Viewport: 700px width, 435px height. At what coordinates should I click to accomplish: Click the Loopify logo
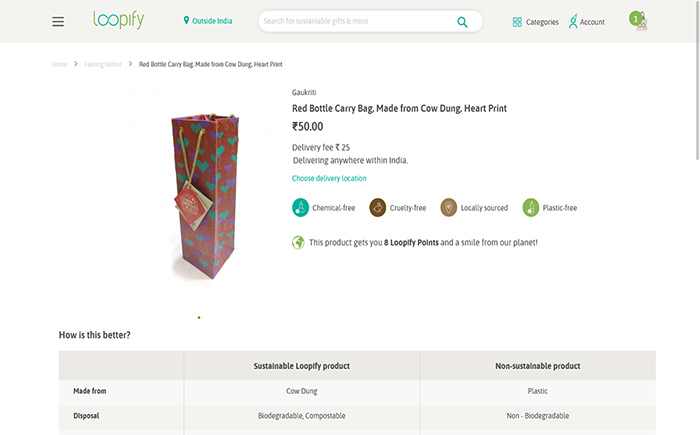tap(118, 20)
